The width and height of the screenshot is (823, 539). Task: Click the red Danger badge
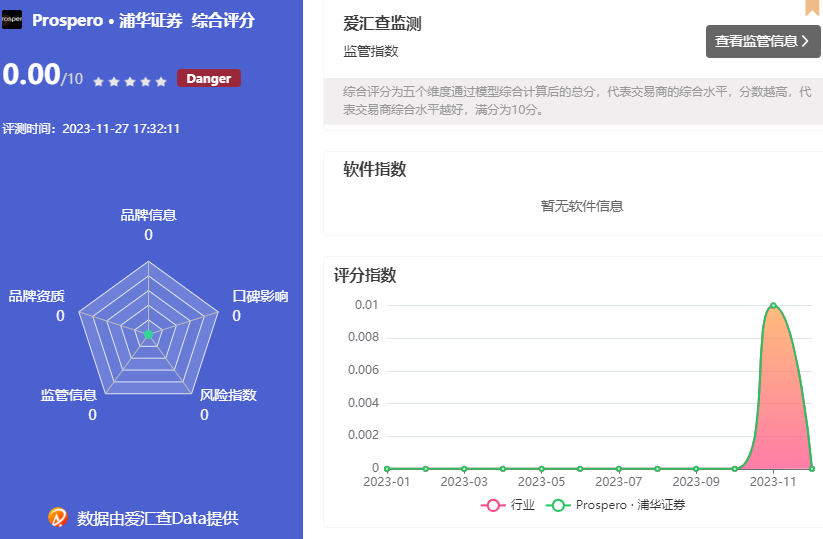pyautogui.click(x=209, y=79)
